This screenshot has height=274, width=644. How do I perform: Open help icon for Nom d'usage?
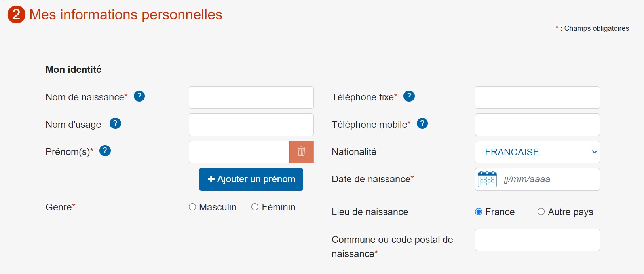pyautogui.click(x=115, y=123)
